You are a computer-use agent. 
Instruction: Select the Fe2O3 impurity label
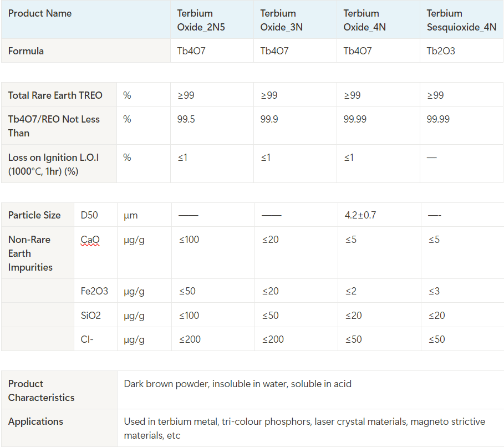94,291
